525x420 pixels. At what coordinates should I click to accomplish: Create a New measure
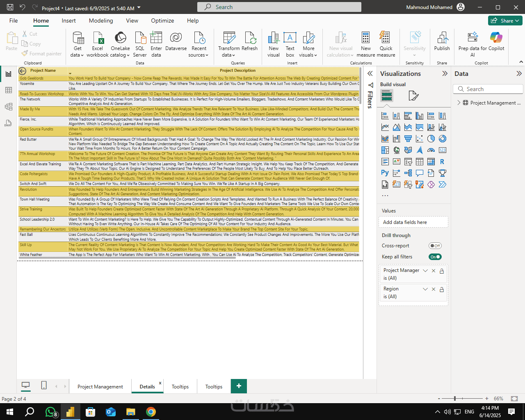(366, 44)
